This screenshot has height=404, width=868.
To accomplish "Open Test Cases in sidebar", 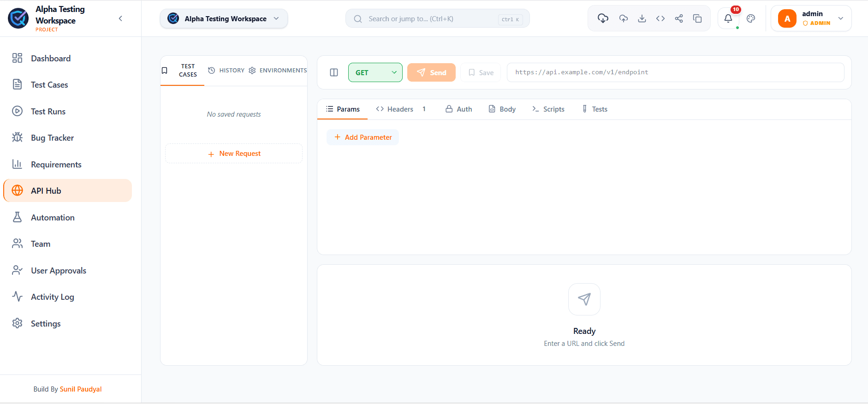I will tap(67, 85).
